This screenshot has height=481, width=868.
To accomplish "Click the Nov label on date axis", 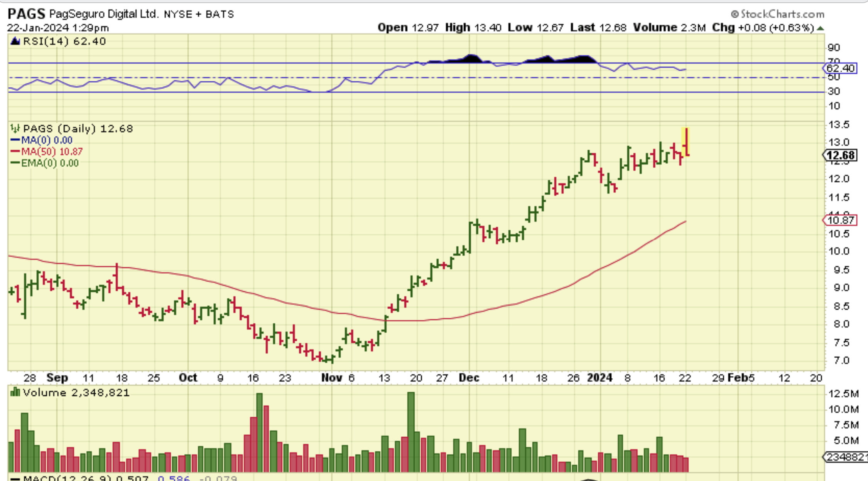I will tap(331, 378).
